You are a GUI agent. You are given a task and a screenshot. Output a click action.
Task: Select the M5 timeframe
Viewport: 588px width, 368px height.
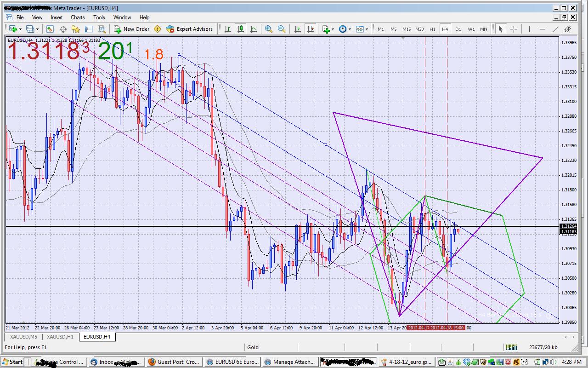(394, 29)
